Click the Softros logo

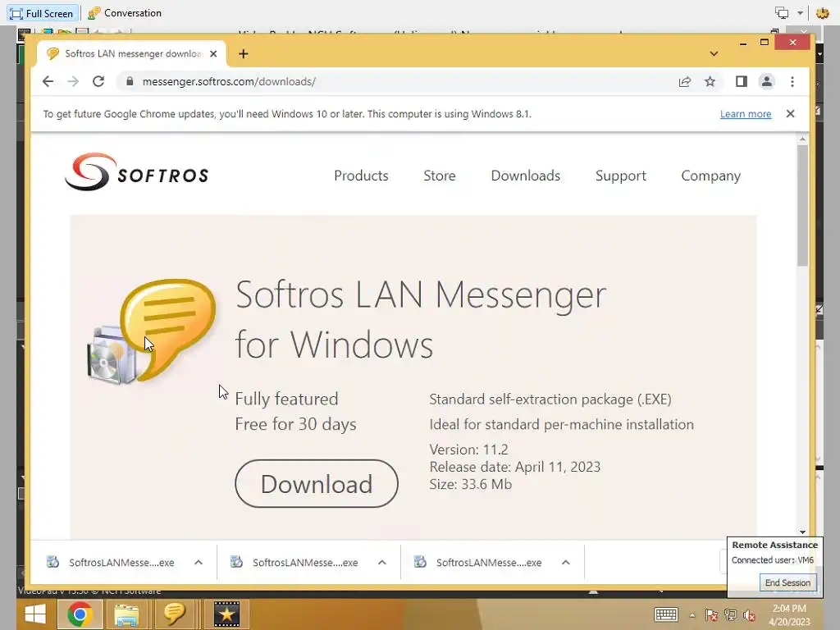tap(137, 172)
